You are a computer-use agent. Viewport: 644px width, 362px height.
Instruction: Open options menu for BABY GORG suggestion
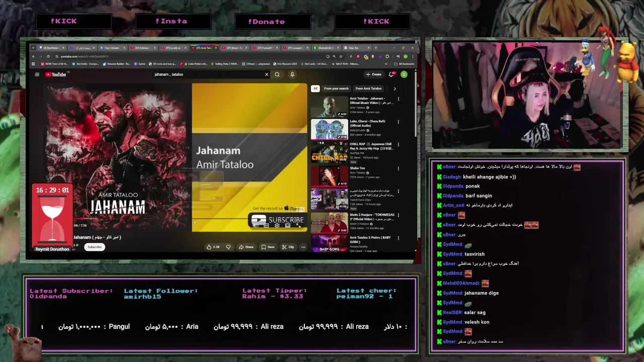coord(398,238)
